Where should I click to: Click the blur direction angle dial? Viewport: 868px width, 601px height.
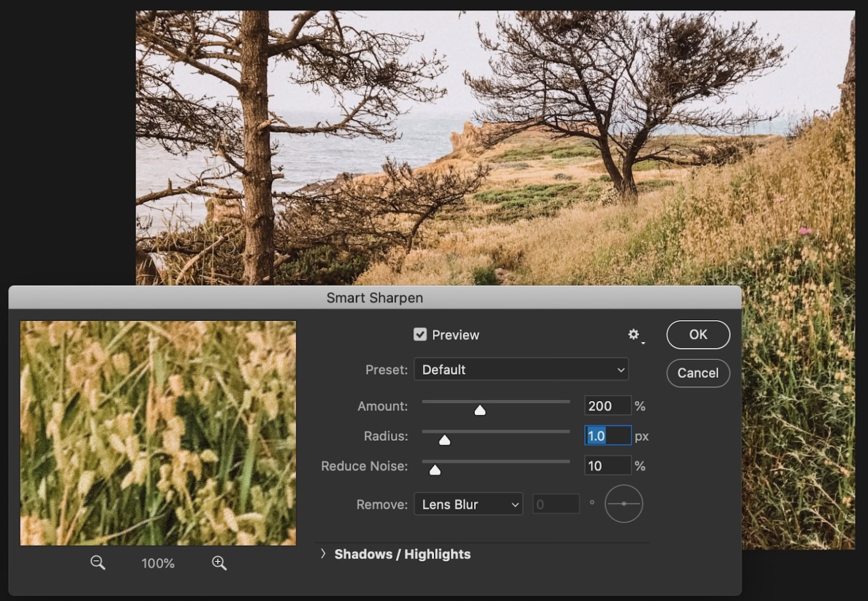(624, 504)
